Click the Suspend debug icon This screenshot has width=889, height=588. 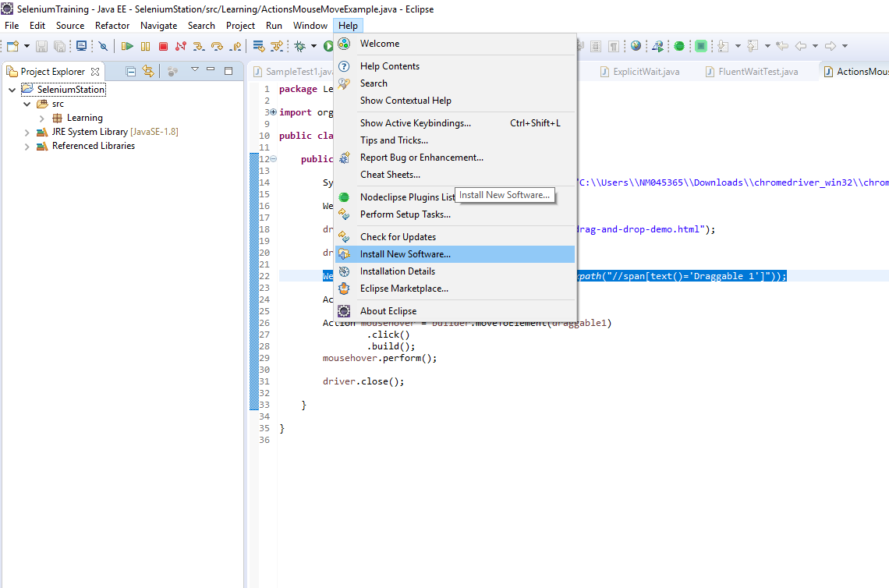click(x=146, y=46)
